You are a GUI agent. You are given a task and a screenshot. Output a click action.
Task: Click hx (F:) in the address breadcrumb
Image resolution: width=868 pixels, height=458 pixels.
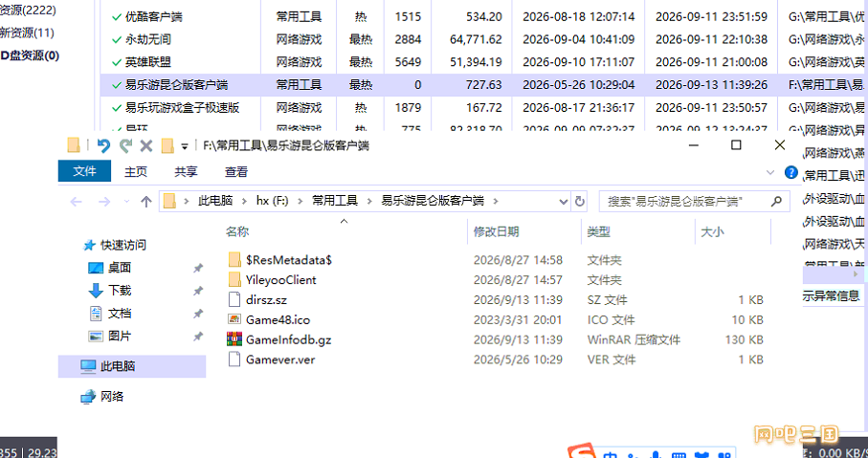272,201
